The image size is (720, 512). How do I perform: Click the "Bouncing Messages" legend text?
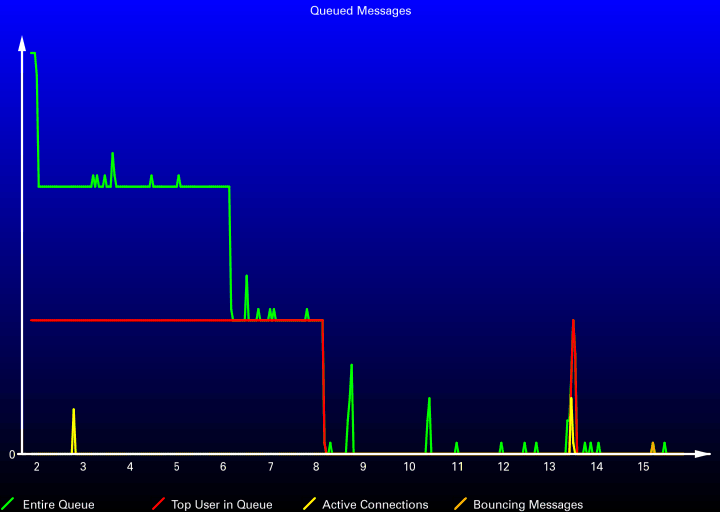coord(528,505)
